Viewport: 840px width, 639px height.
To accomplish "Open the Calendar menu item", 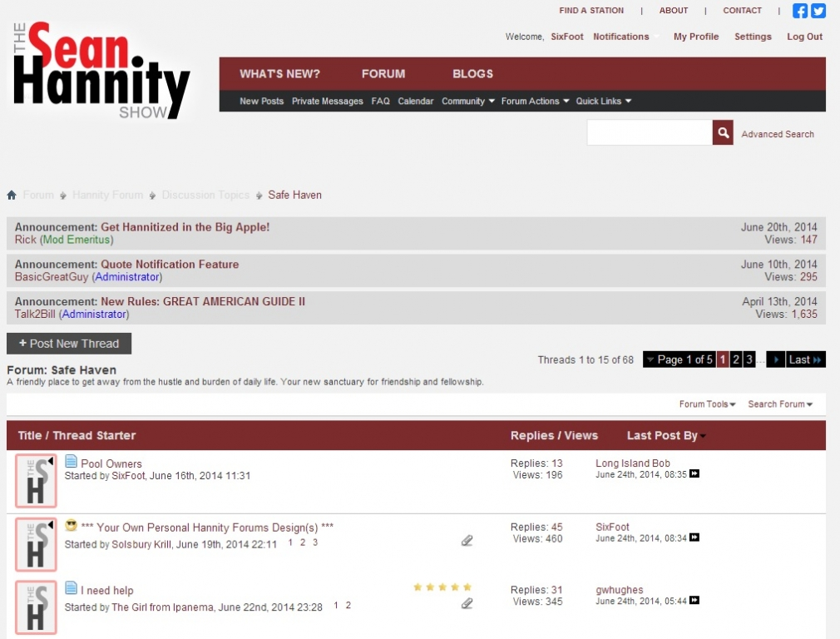I will pos(415,101).
